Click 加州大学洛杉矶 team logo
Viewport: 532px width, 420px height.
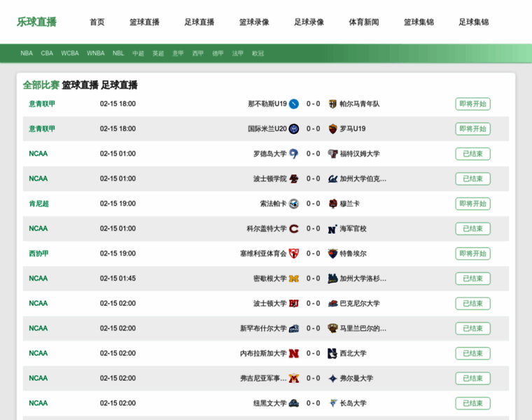[332, 279]
